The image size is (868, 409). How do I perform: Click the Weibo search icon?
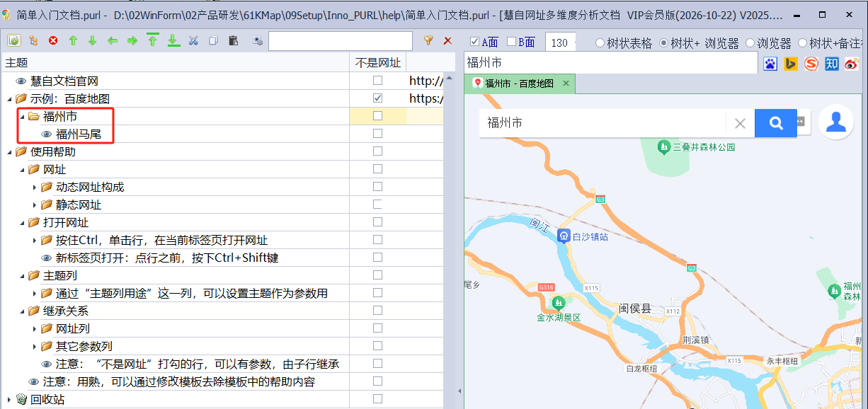pyautogui.click(x=852, y=64)
